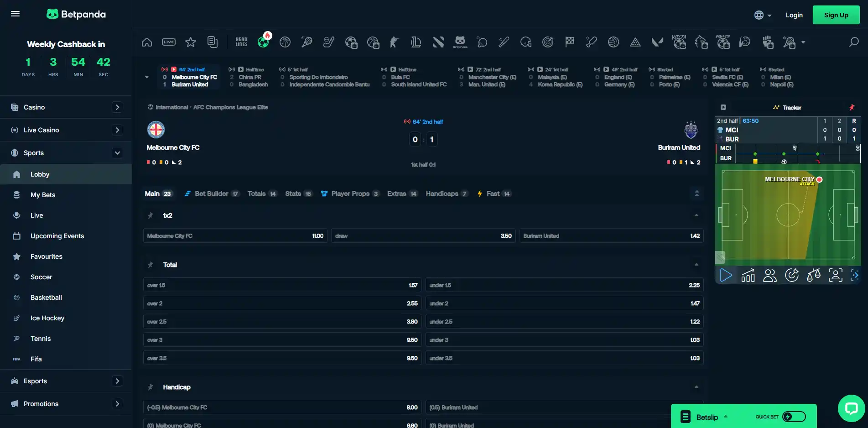Switch to the Stats tab
This screenshot has height=428, width=868.
tap(298, 194)
